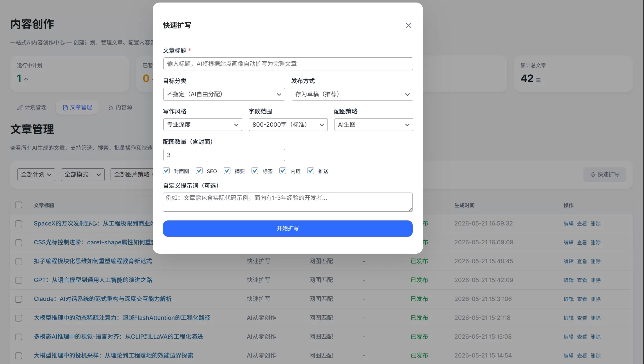Disable the 推送 checkbox

point(311,171)
